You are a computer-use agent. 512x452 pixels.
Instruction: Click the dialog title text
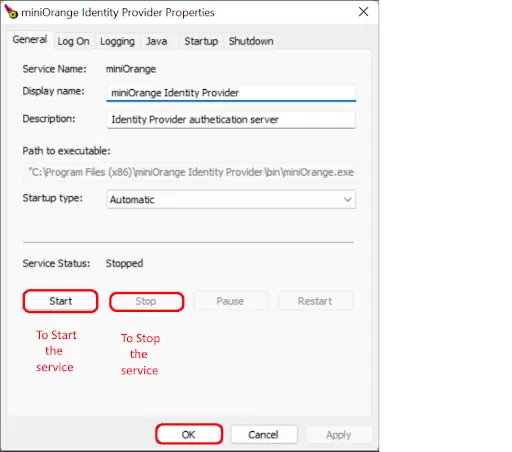coord(118,12)
